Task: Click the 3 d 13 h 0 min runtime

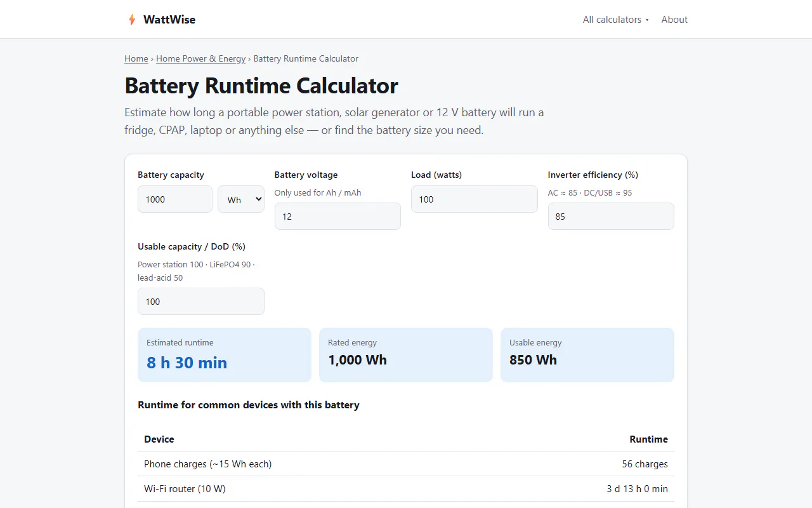Action: point(638,489)
